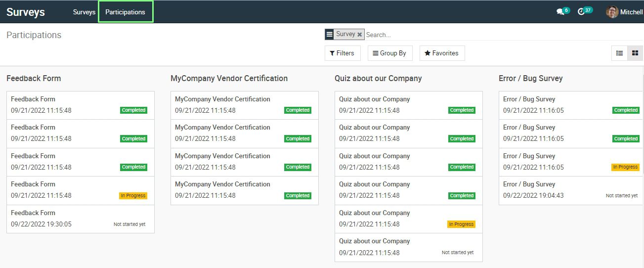Click the Quiz about our Company column header
644x268 pixels.
(x=378, y=78)
